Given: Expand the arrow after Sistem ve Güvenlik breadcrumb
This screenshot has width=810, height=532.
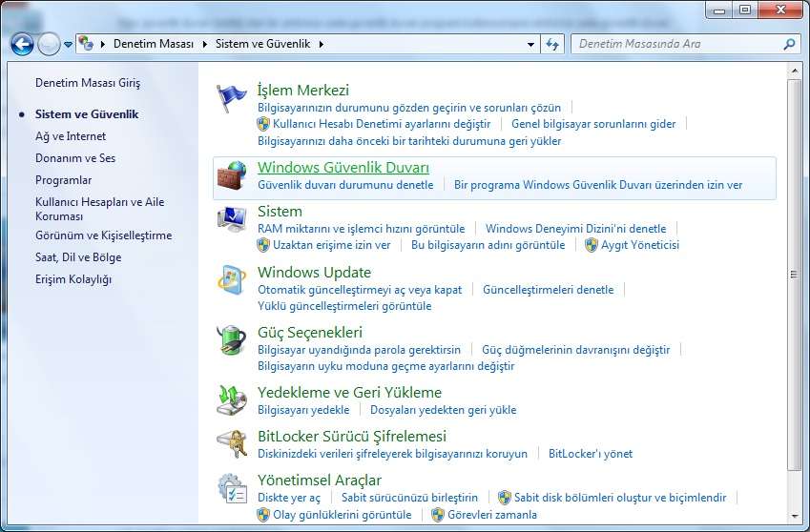Looking at the screenshot, I should tap(321, 45).
